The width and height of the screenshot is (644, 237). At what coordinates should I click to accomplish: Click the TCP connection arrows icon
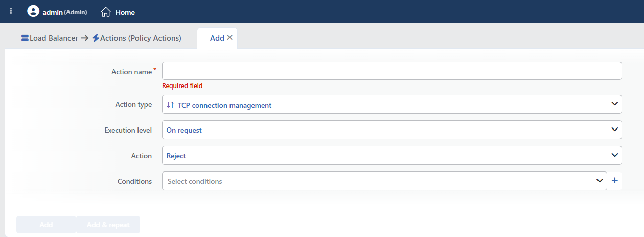(x=170, y=105)
